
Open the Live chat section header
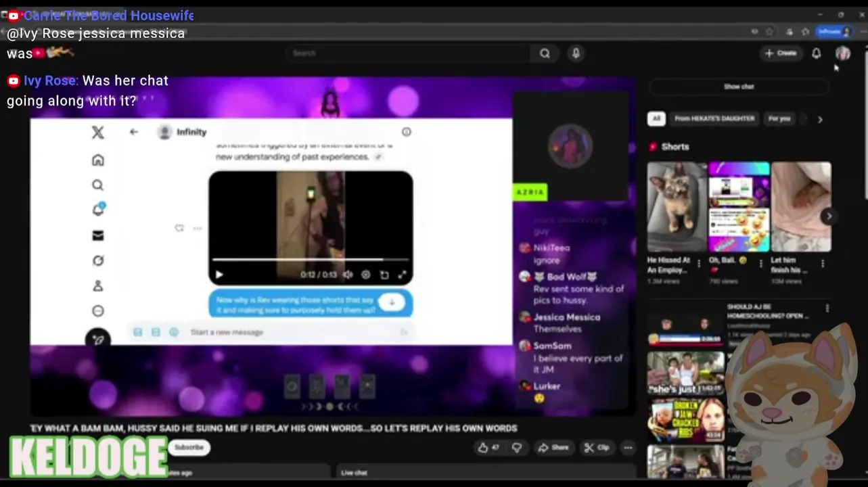click(x=354, y=473)
